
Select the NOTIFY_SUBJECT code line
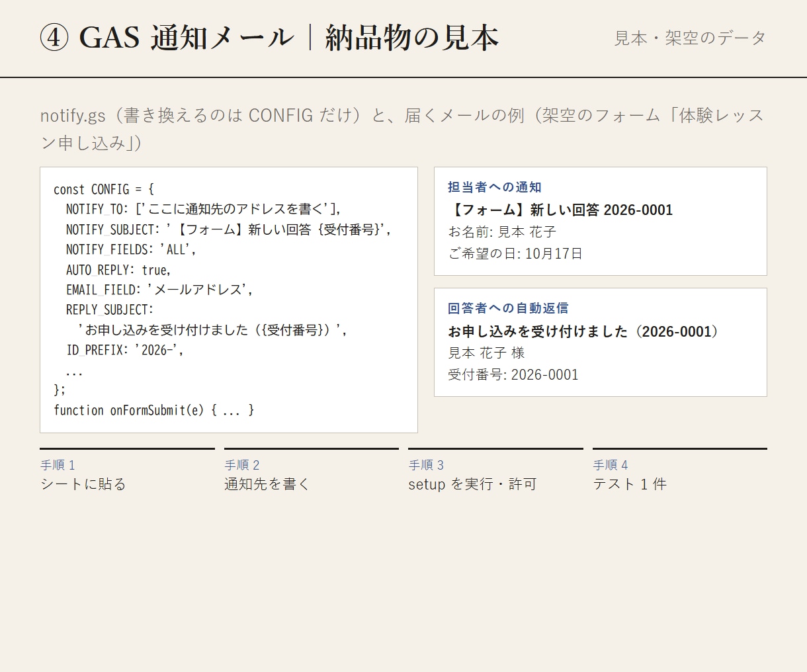pos(229,230)
